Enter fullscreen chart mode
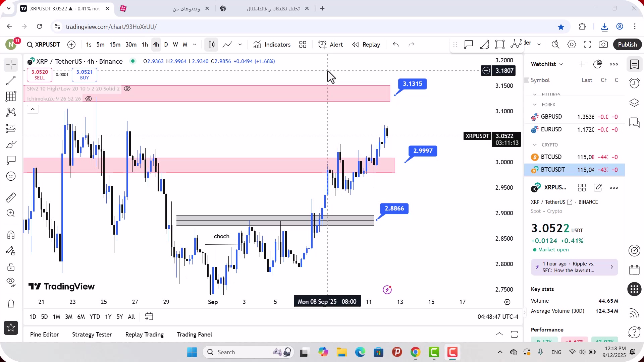The height and width of the screenshot is (362, 644). click(x=587, y=45)
